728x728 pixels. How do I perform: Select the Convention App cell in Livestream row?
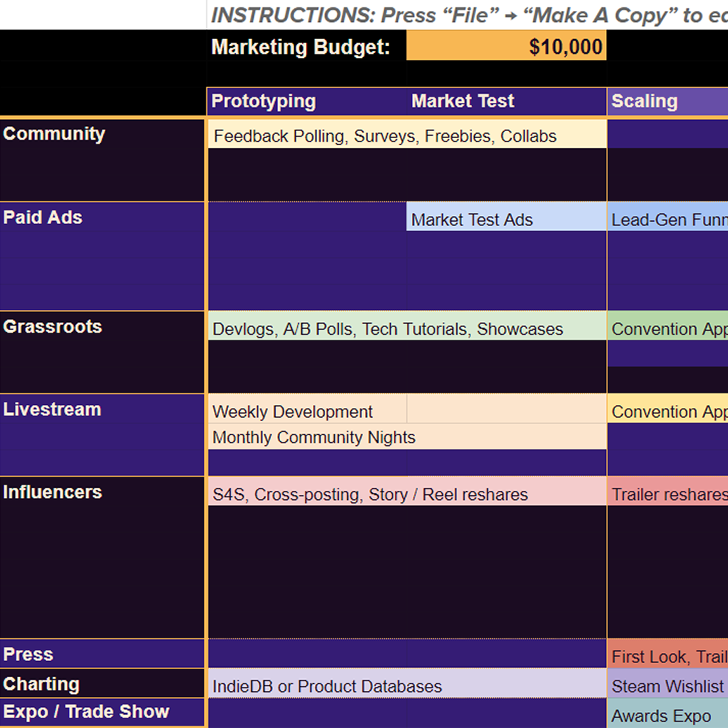(x=668, y=409)
